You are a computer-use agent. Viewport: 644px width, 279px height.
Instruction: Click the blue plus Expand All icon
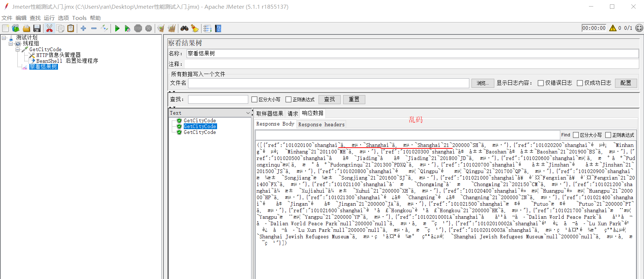[x=83, y=28]
